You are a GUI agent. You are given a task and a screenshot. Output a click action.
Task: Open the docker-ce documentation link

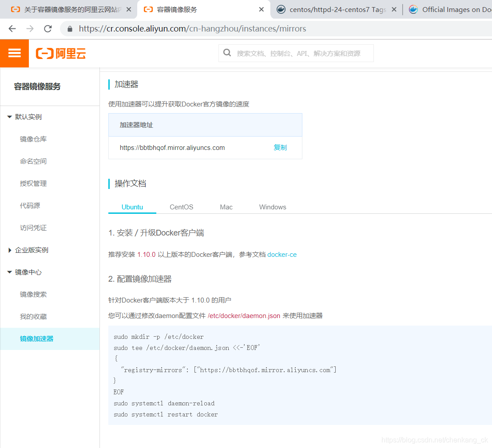(282, 255)
